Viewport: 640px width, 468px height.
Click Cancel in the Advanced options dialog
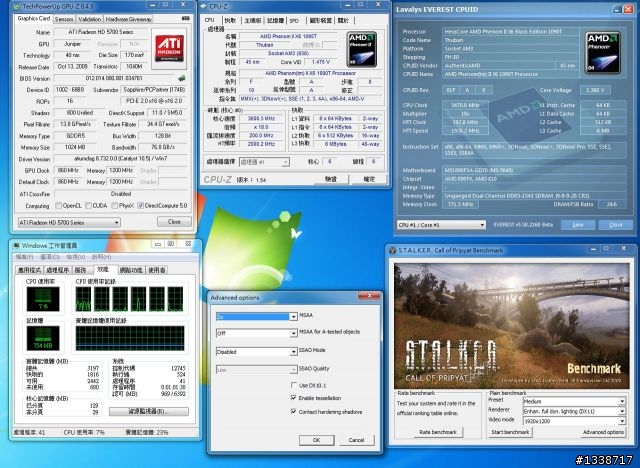coord(356,440)
